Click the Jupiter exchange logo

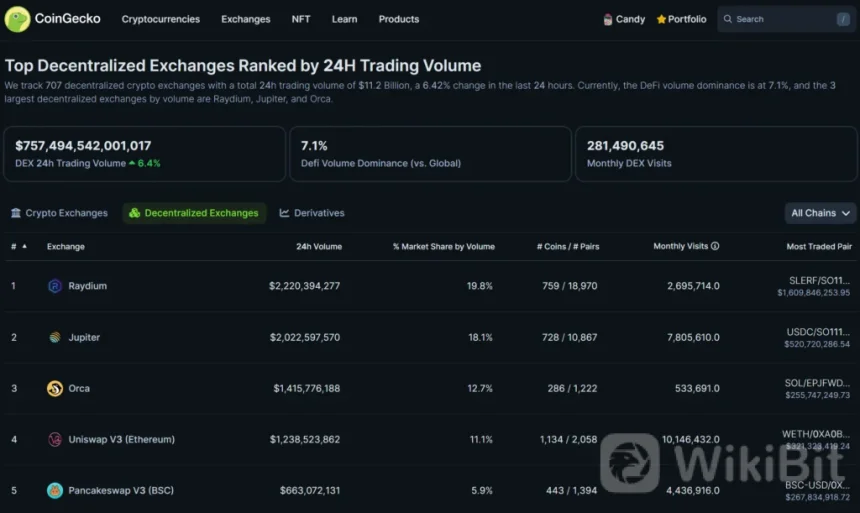coord(55,337)
